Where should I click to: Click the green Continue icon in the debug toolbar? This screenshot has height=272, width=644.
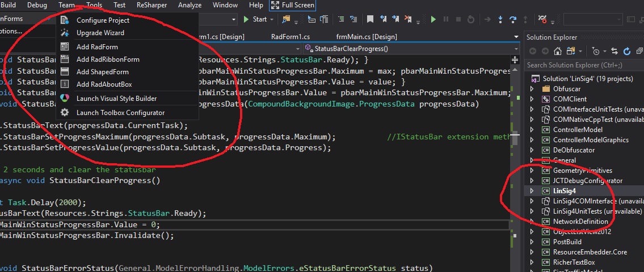coord(433,19)
